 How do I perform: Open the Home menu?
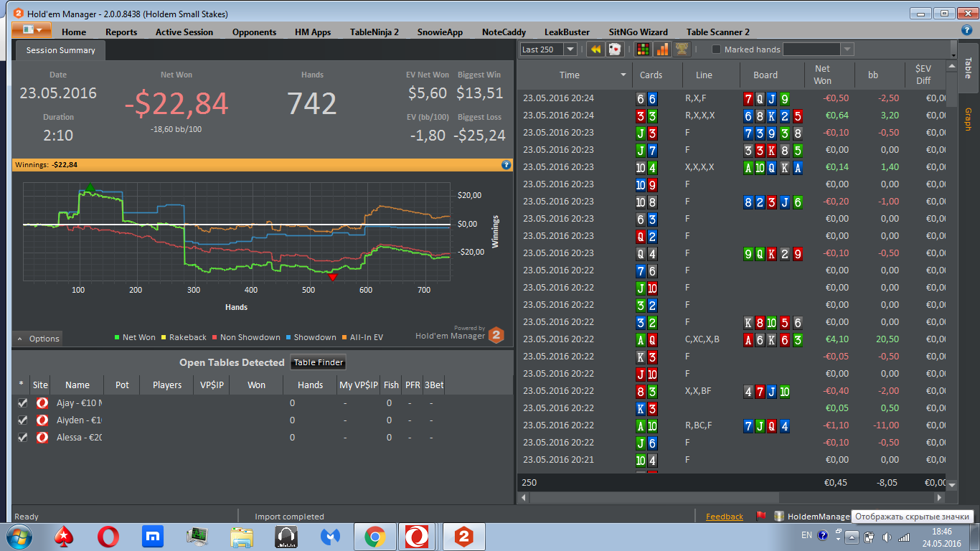click(x=74, y=32)
